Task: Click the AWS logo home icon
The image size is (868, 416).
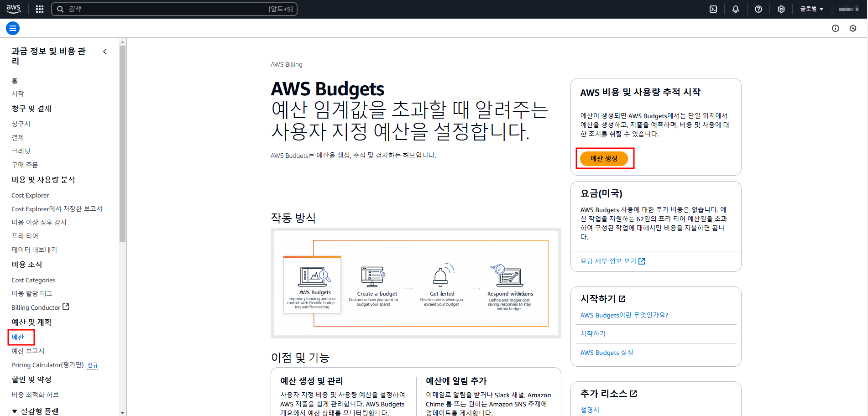Action: coord(14,9)
